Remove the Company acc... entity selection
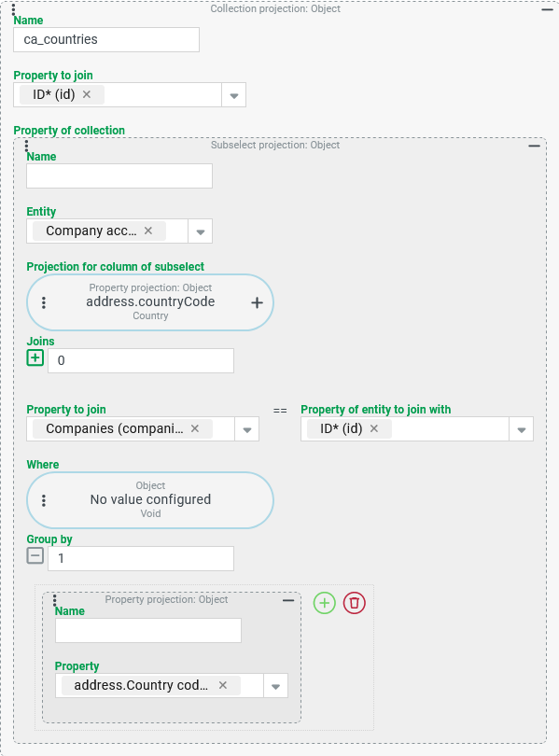The height and width of the screenshot is (756, 559). point(148,231)
